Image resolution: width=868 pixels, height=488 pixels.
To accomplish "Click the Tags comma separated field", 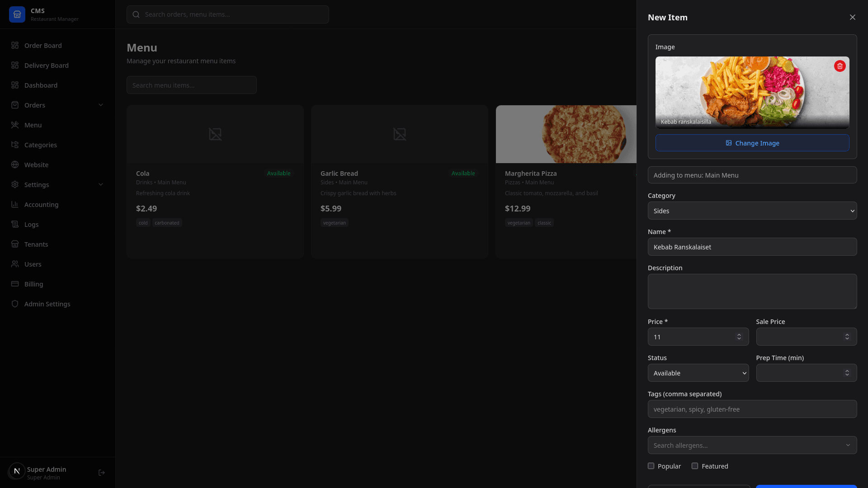I will pos(752,409).
